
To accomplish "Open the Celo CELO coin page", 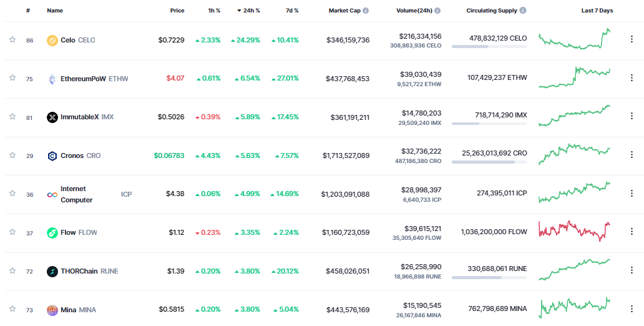I will click(x=77, y=41).
